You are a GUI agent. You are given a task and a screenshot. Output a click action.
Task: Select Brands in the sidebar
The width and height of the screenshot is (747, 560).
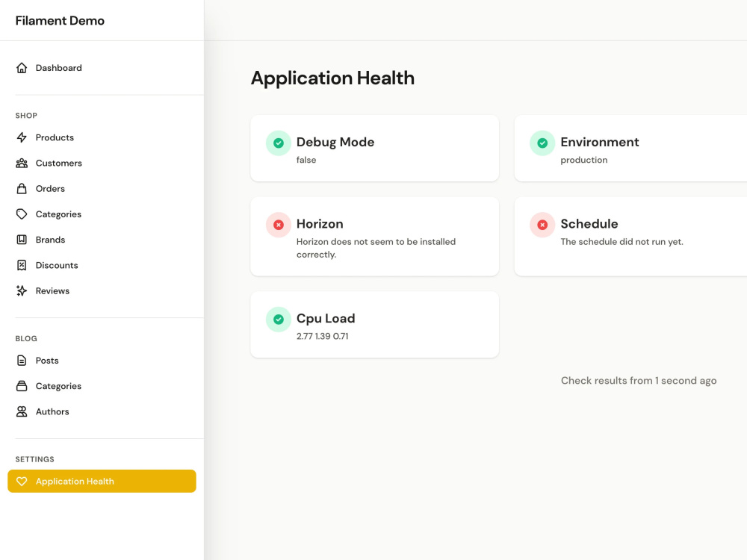tap(102, 240)
